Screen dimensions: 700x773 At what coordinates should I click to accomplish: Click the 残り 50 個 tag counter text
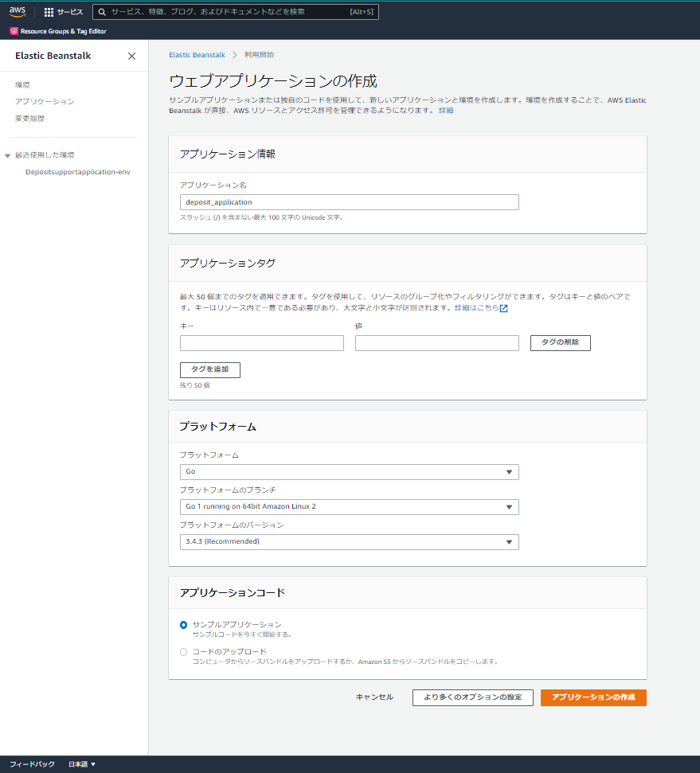(195, 385)
